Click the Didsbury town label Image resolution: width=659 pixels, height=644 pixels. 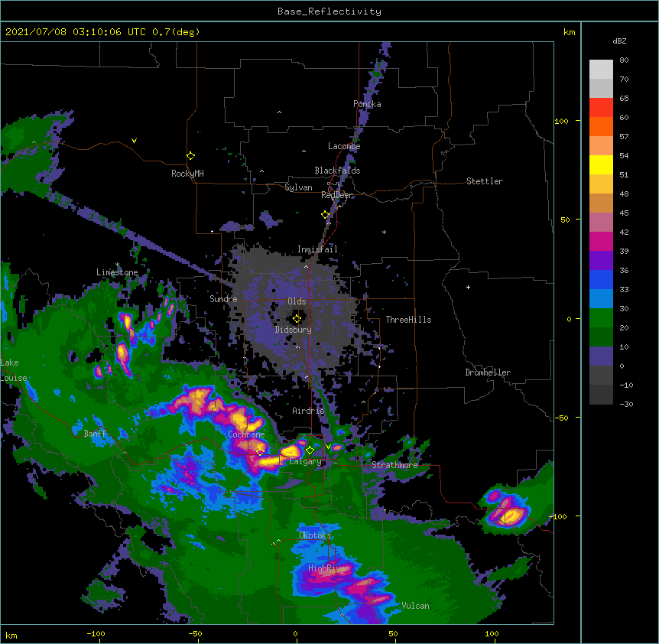pyautogui.click(x=294, y=330)
